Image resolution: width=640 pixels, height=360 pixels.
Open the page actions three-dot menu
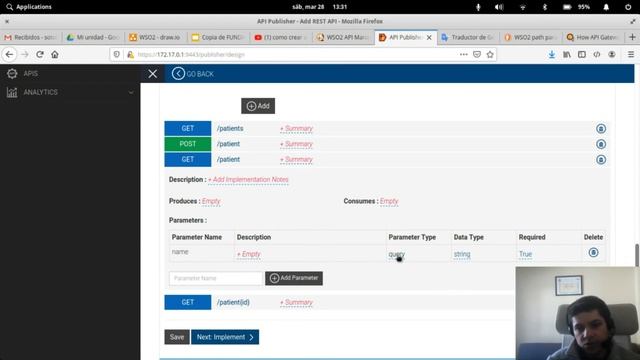[463, 54]
